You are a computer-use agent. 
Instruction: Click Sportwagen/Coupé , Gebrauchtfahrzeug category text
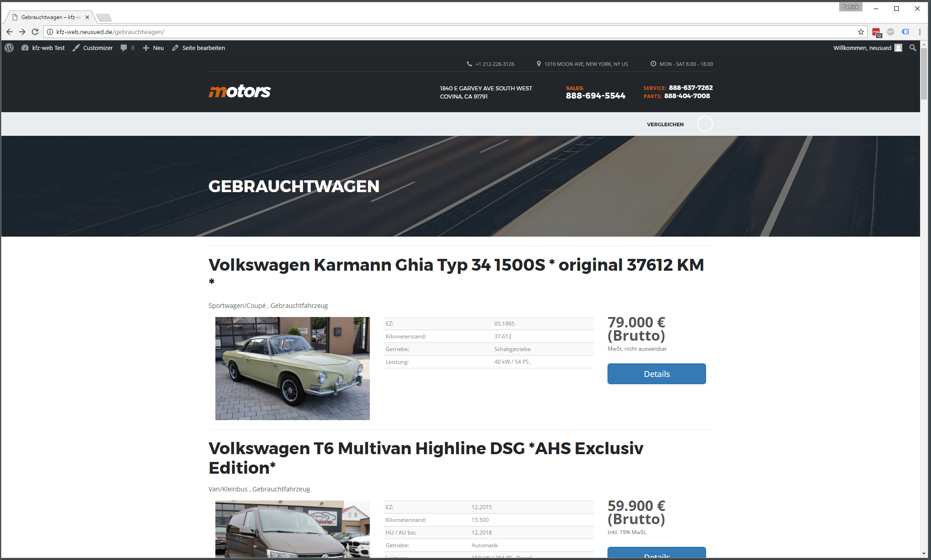pos(268,306)
